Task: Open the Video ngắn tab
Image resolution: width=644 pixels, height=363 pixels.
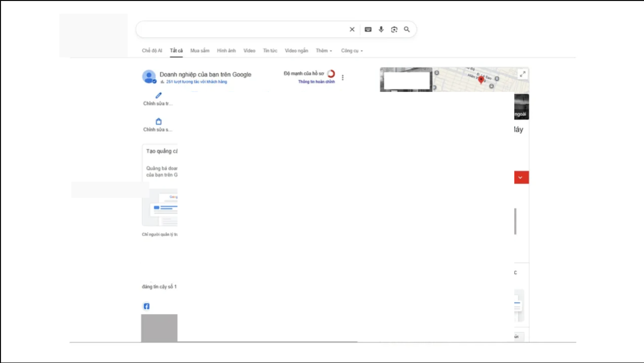Action: [296, 51]
